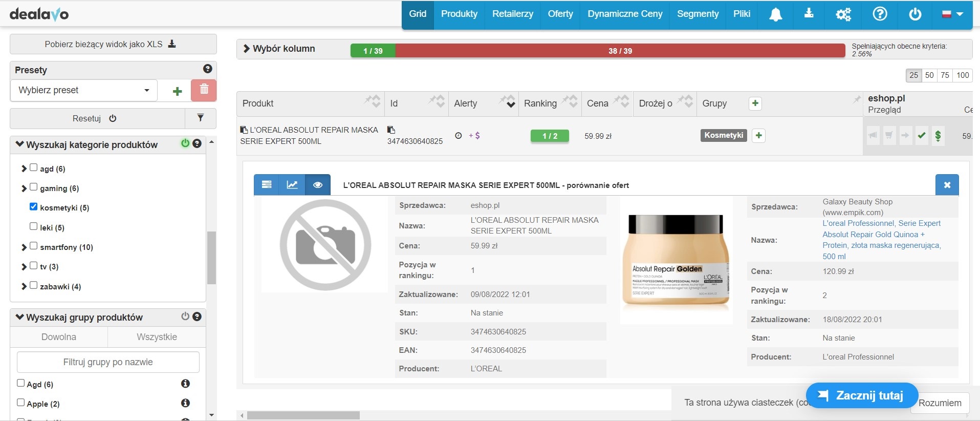Click the horizontal scrollbar below grid
Screen dimensions: 980x421
303,415
